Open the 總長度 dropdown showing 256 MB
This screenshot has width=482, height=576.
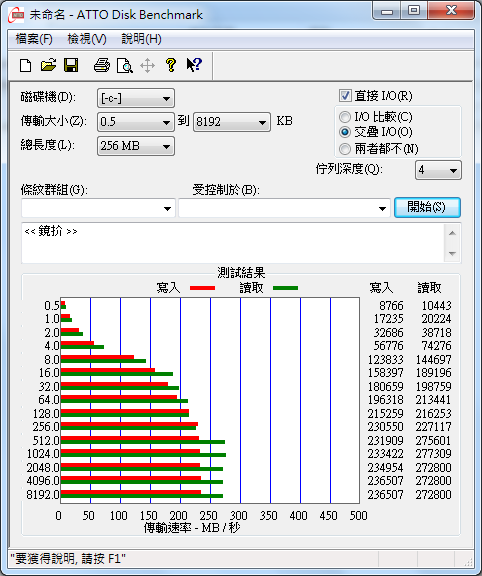(x=136, y=146)
